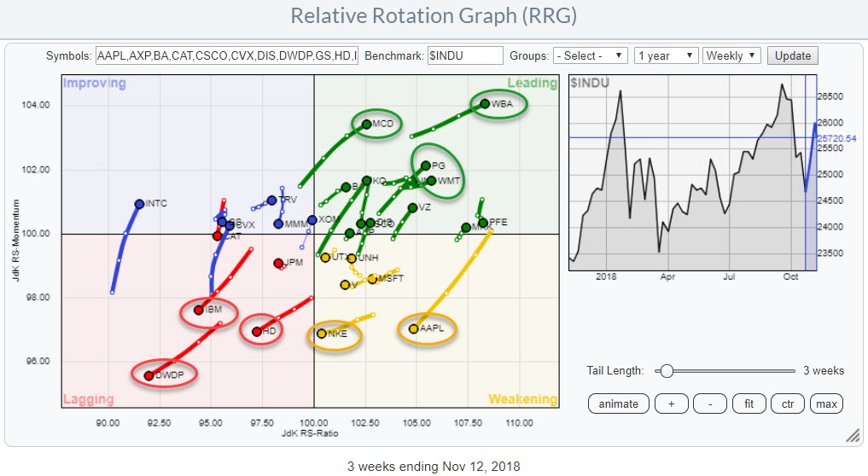Click the max button

tap(826, 404)
